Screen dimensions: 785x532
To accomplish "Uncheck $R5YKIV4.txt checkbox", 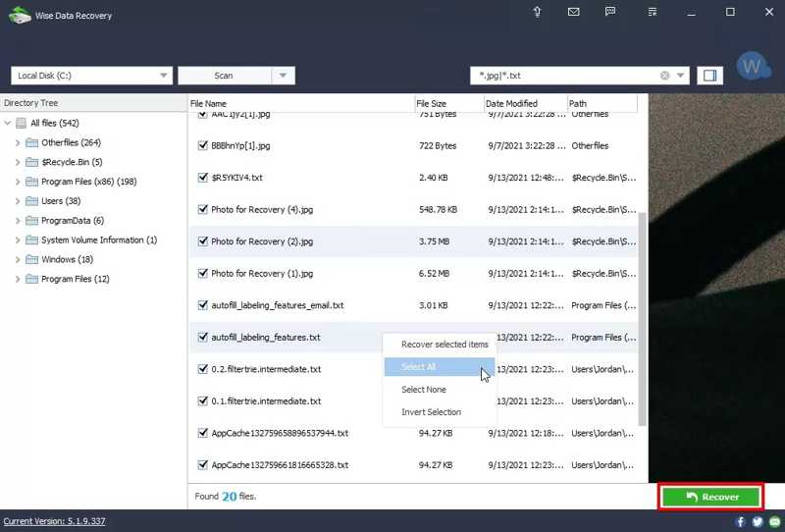I will click(203, 178).
